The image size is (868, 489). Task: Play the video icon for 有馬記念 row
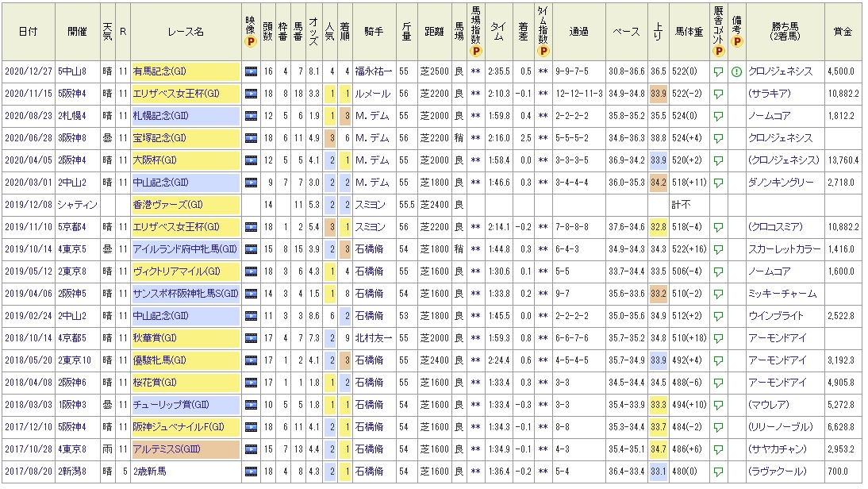tap(252, 71)
